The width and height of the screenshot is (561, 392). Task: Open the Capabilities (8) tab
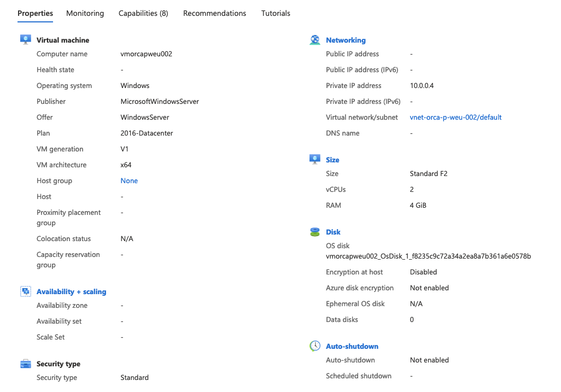pos(143,13)
